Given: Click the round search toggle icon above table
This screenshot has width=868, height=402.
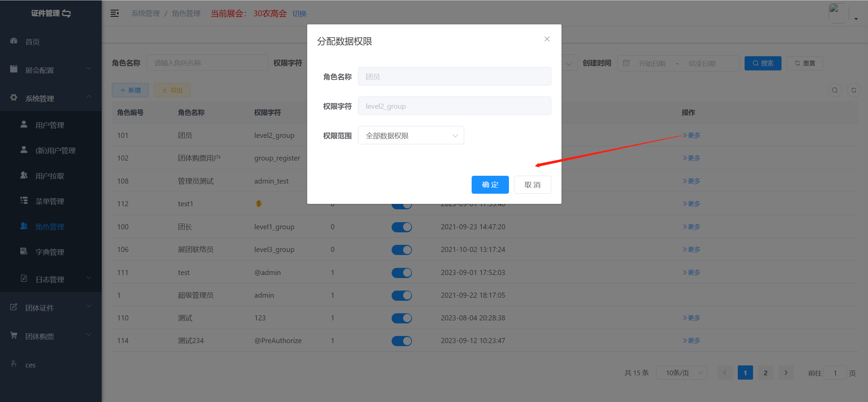Looking at the screenshot, I should coord(835,90).
